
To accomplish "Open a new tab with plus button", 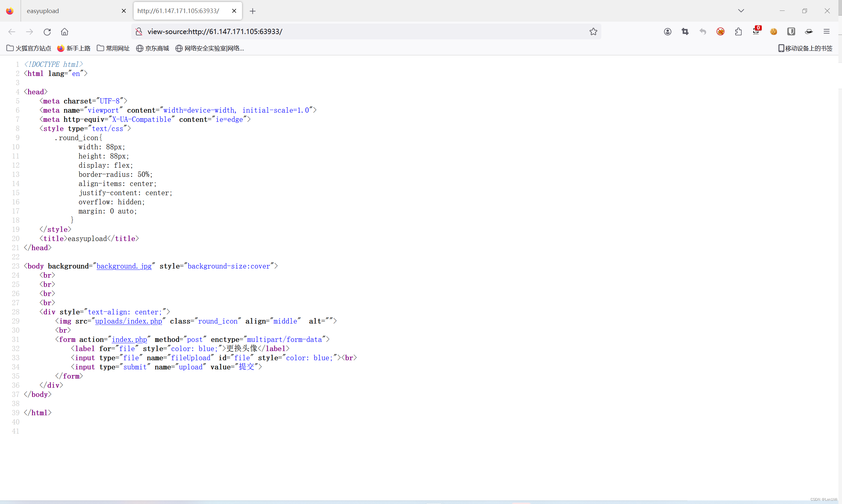I will (x=253, y=11).
